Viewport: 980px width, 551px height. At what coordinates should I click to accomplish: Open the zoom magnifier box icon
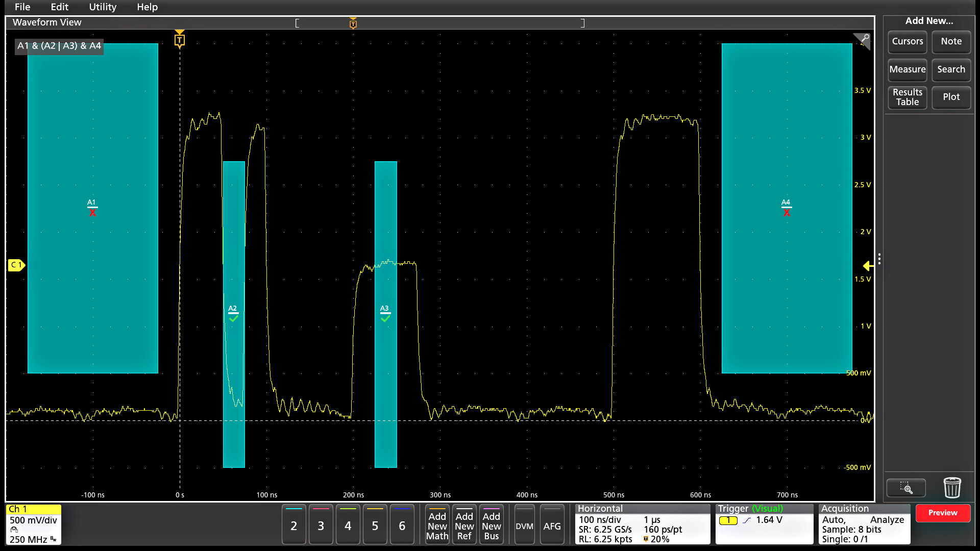click(906, 488)
